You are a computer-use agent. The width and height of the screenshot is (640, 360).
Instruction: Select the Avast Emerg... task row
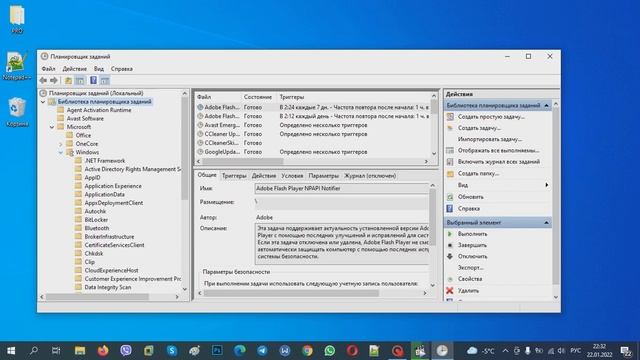313,125
